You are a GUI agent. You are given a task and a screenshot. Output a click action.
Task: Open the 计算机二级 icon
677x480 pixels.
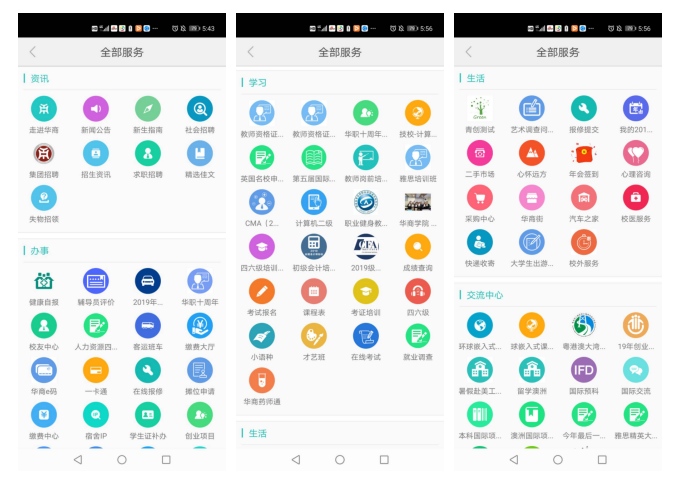(314, 202)
